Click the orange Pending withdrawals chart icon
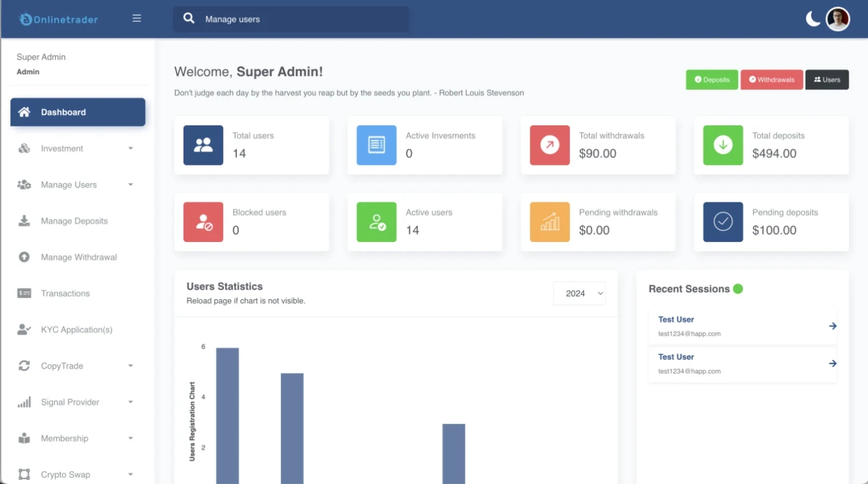The width and height of the screenshot is (868, 484). pyautogui.click(x=549, y=222)
